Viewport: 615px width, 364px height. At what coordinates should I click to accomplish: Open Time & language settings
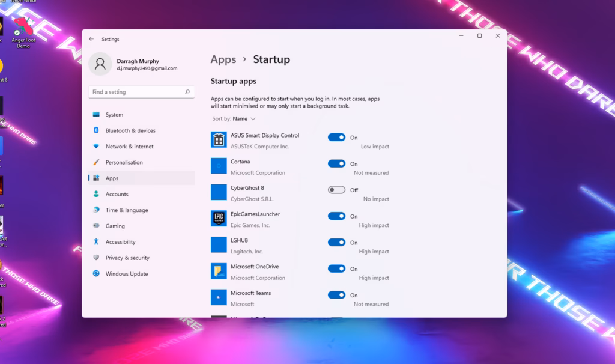coord(142,210)
